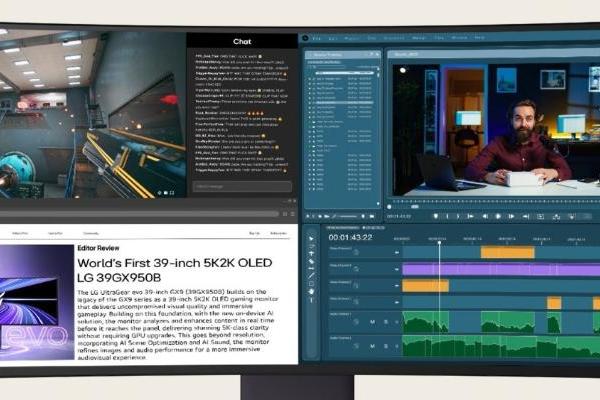Collapse the third video track with minus button
Screen dimensions: 600x400
pyautogui.click(x=397, y=286)
